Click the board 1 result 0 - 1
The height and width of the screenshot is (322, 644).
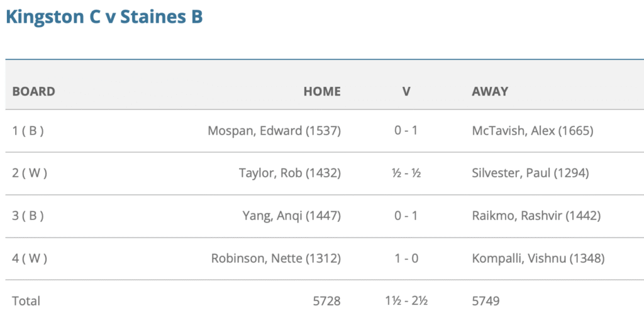(406, 131)
